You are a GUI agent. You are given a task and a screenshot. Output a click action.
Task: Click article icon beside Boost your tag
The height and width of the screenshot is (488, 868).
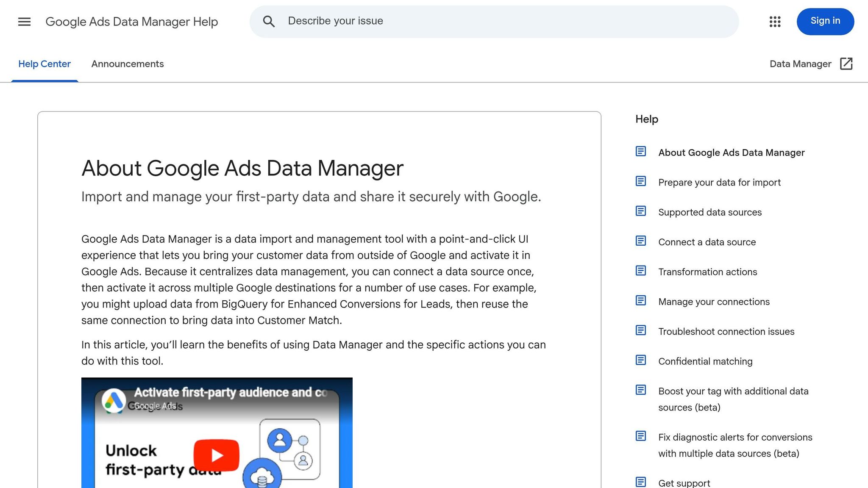(x=641, y=390)
